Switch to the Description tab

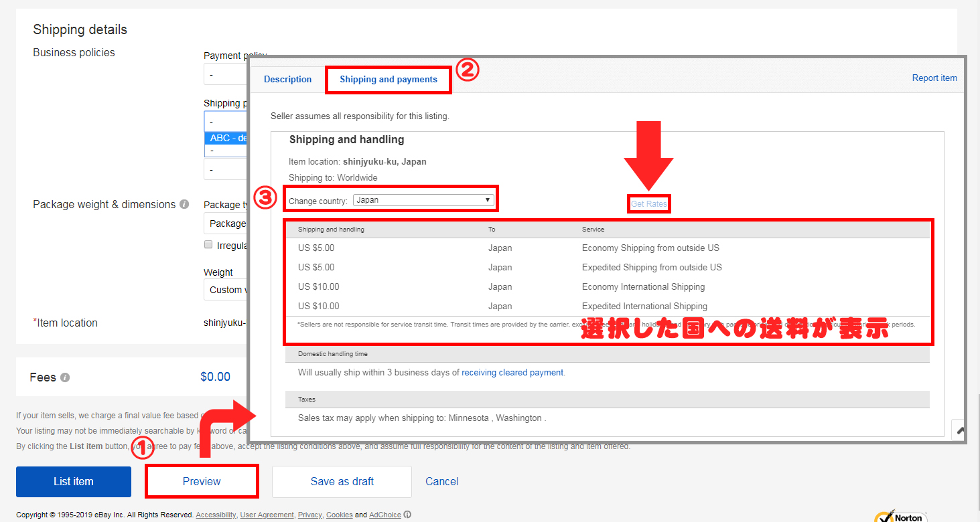pos(287,79)
